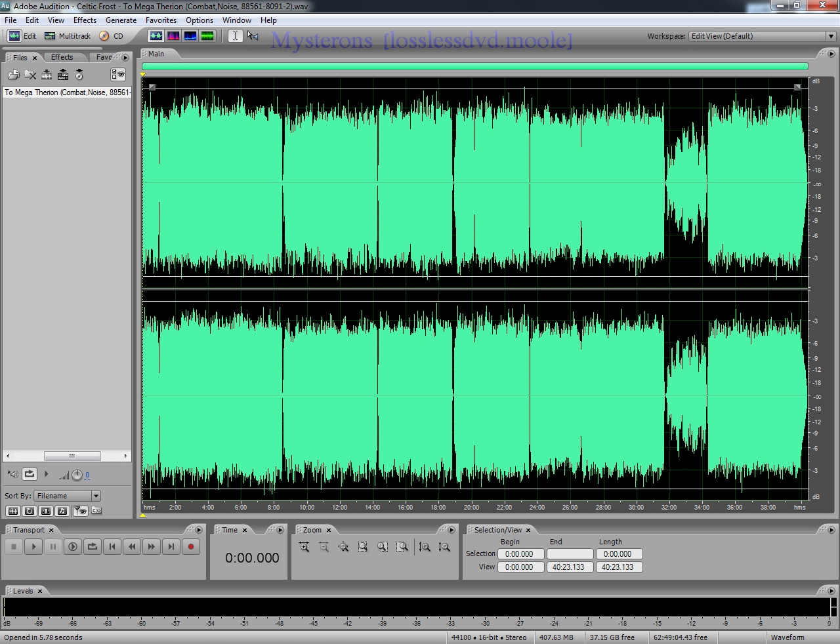Open the Window menu
840x644 pixels.
[237, 20]
